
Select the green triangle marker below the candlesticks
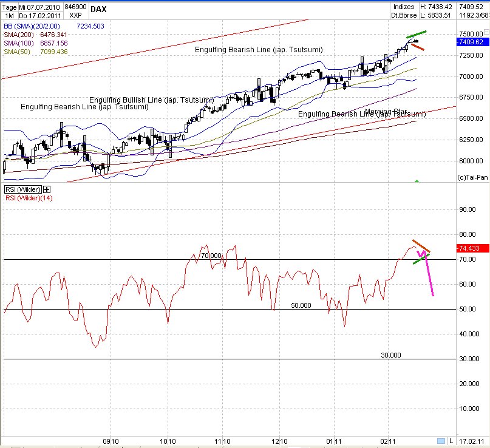(x=416, y=180)
